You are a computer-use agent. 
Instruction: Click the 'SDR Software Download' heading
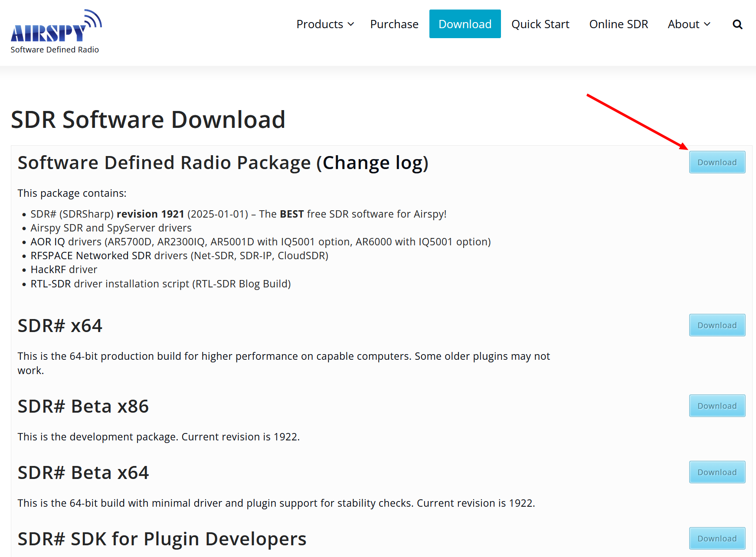coord(148,120)
